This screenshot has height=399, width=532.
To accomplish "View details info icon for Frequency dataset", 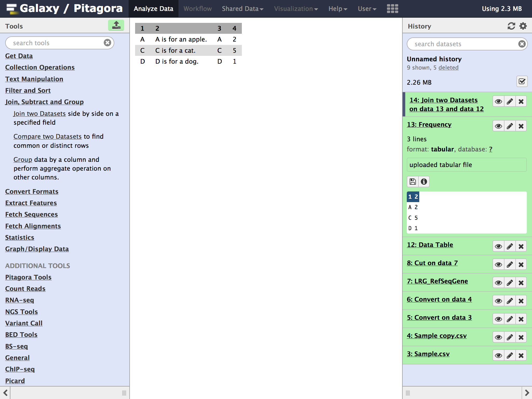I will tap(424, 182).
